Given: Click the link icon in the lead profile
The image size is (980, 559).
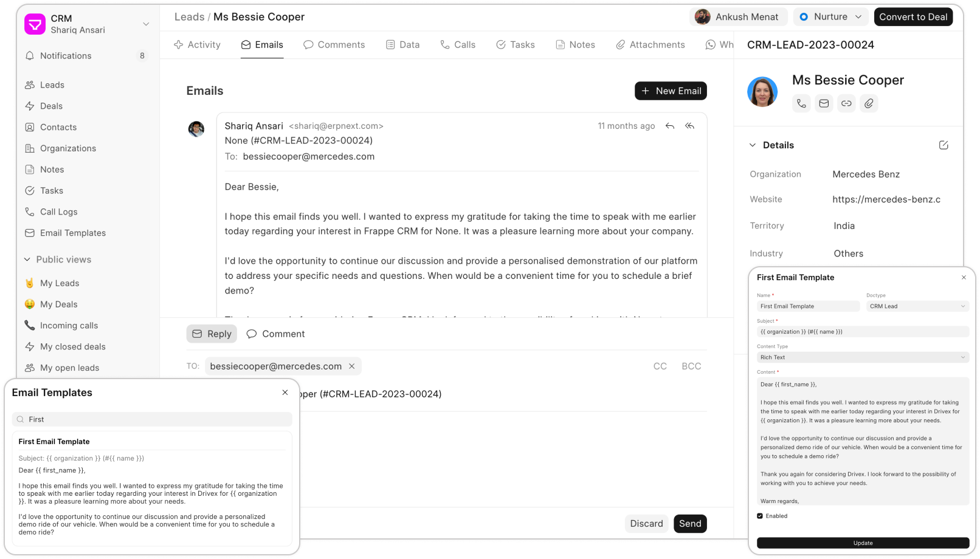Looking at the screenshot, I should [x=846, y=104].
